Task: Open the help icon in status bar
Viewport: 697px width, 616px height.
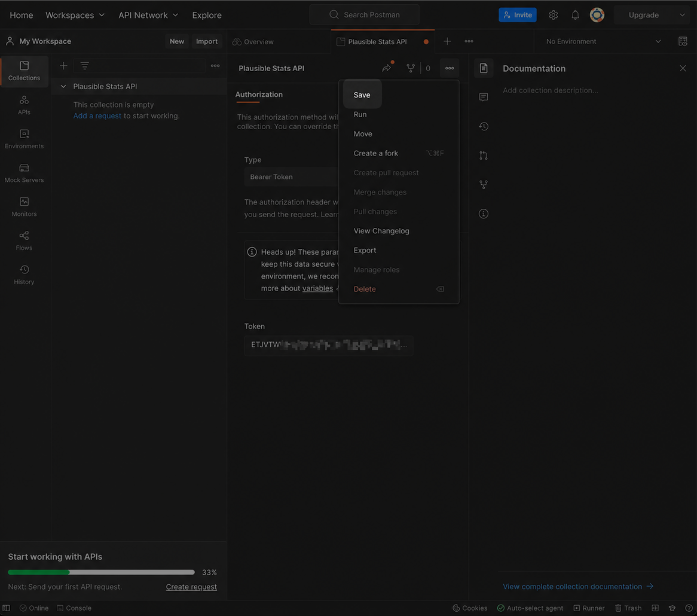Action: (x=689, y=608)
